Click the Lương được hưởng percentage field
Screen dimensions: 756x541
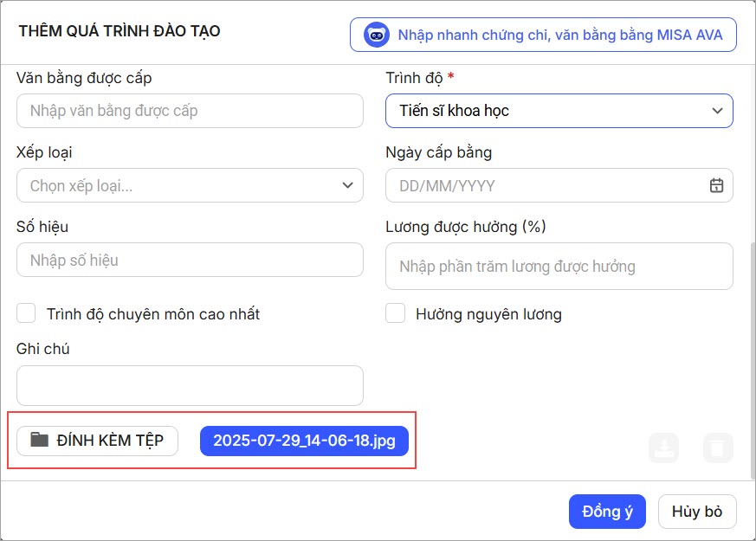(559, 267)
